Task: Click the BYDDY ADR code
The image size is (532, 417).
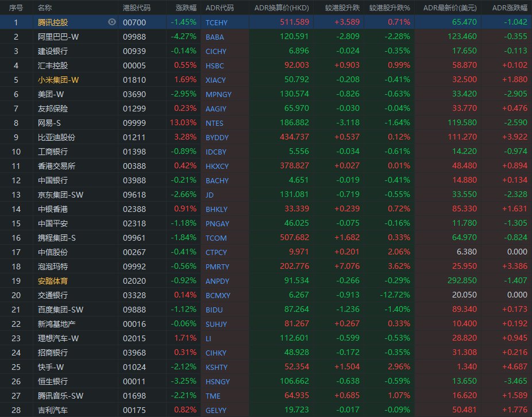Action: 217,137
